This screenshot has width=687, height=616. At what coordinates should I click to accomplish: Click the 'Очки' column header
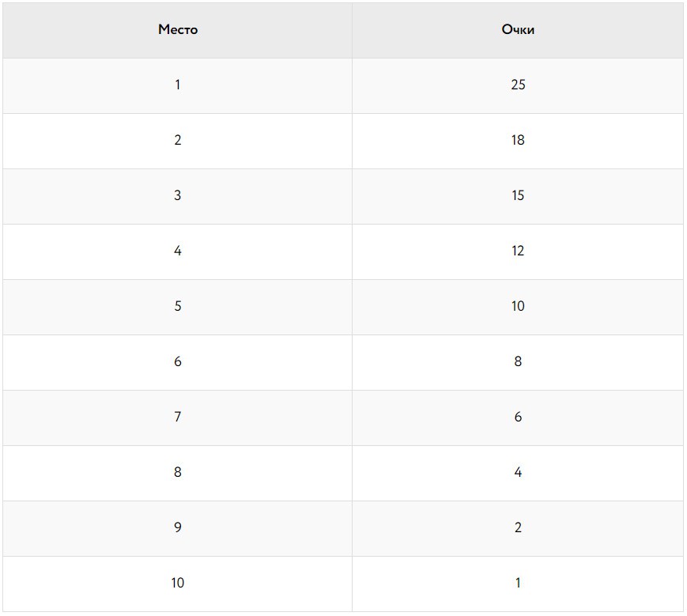coord(518,30)
